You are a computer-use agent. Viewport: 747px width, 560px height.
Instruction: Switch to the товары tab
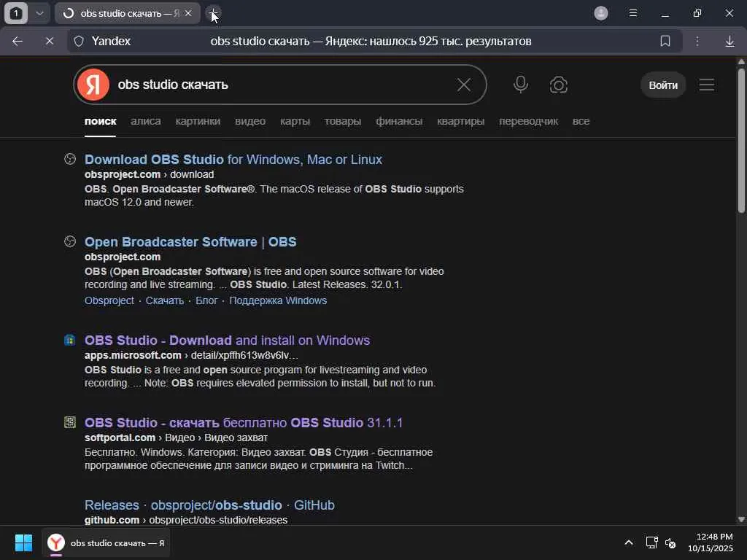[343, 122]
